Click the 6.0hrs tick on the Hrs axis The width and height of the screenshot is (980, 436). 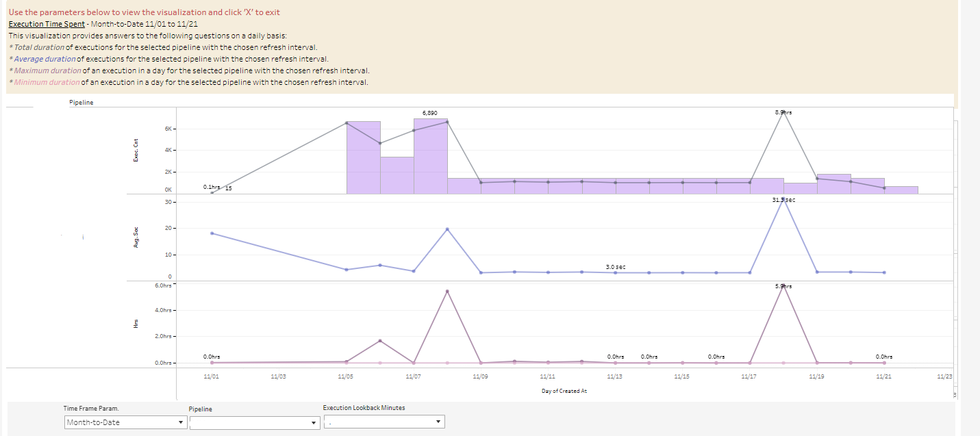click(164, 285)
